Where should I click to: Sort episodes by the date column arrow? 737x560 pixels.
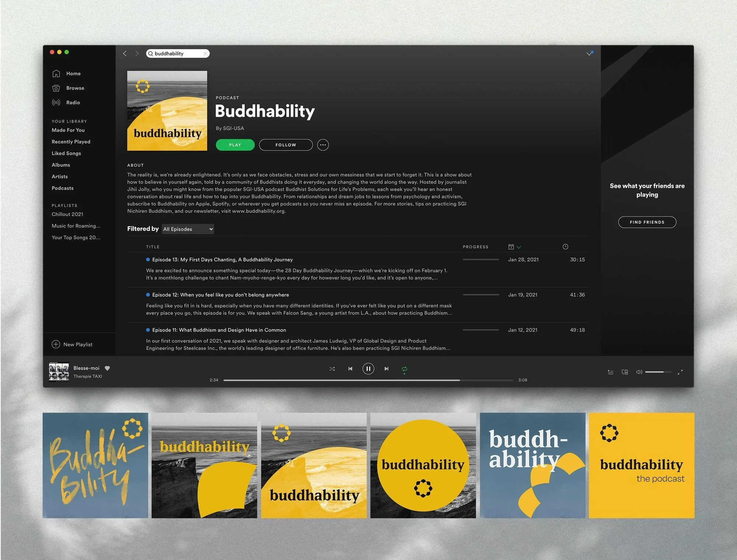click(519, 247)
